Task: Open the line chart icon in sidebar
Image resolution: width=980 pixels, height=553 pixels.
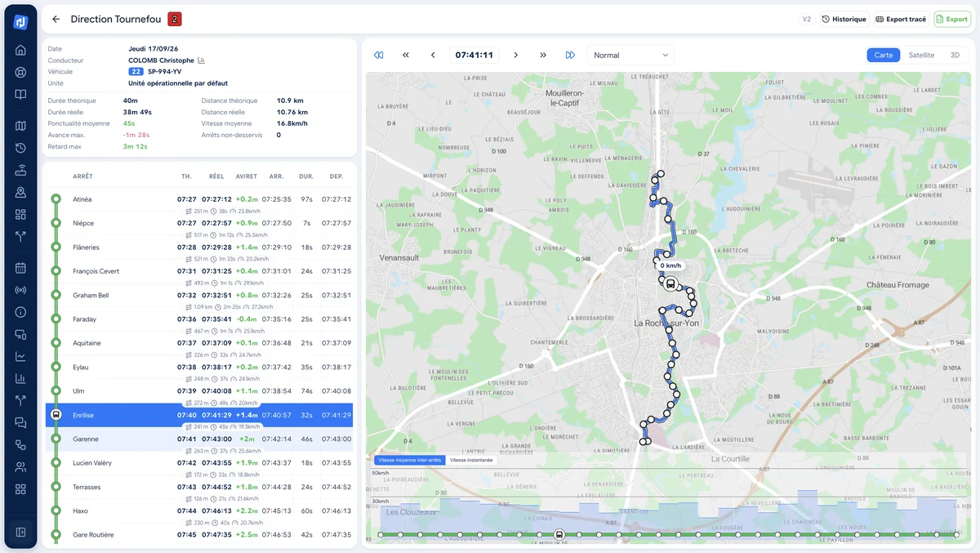Action: tap(20, 356)
